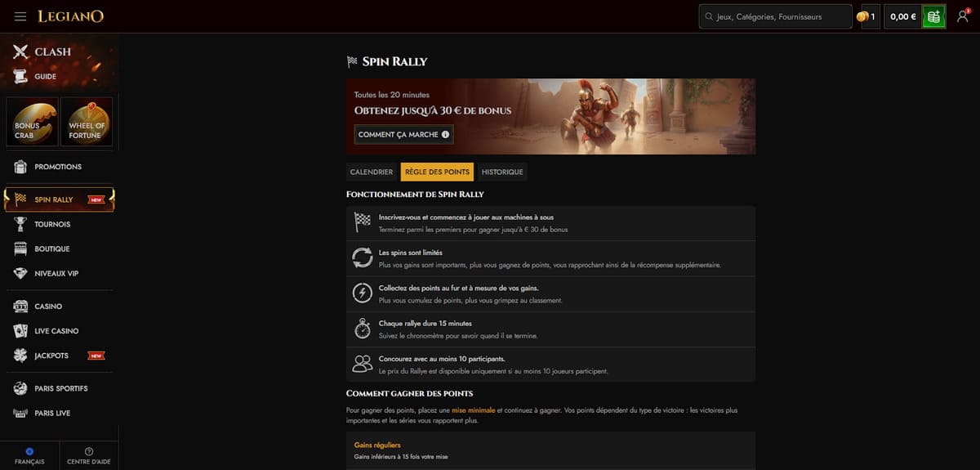Open the user profile icon
This screenshot has width=980, height=470.
pos(963,16)
